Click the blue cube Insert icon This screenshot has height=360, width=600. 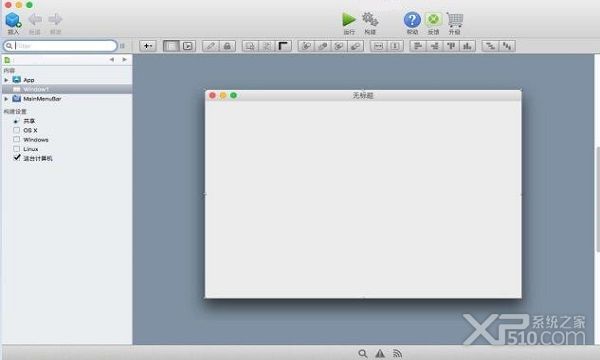(13, 20)
